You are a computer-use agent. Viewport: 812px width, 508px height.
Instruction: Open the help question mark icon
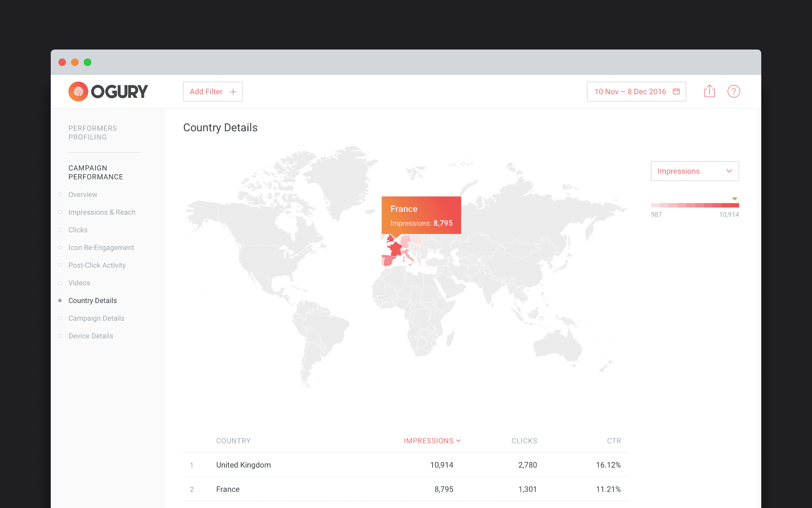point(734,91)
